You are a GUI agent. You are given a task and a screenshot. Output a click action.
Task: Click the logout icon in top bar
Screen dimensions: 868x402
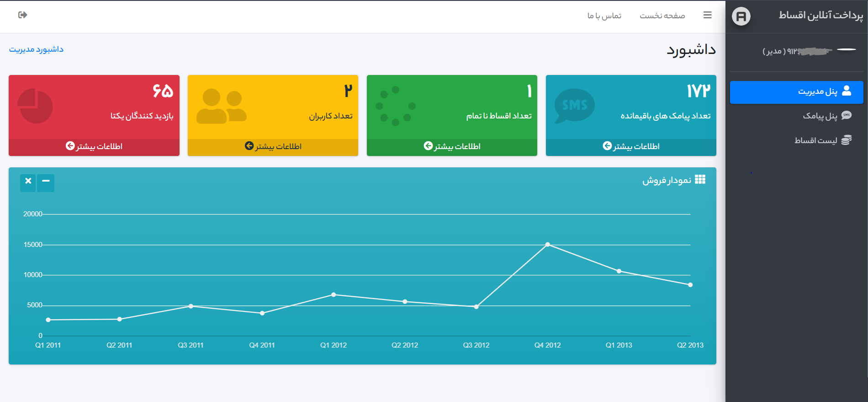(x=23, y=15)
